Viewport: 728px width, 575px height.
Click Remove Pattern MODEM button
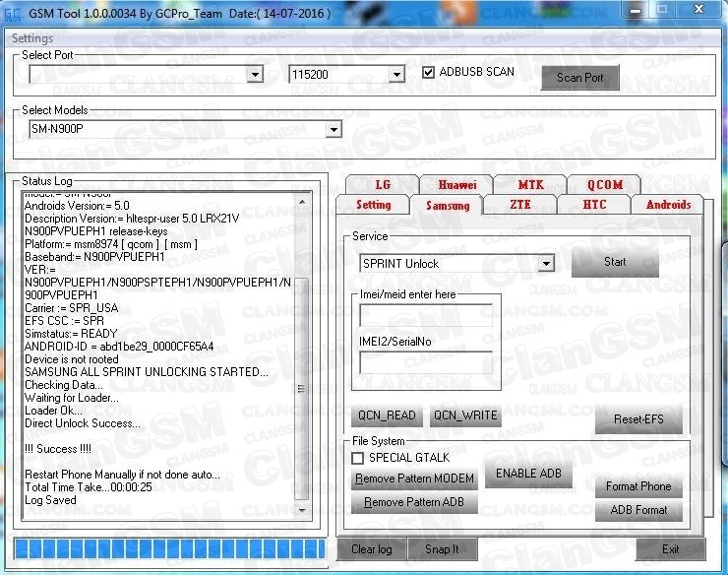pyautogui.click(x=414, y=479)
